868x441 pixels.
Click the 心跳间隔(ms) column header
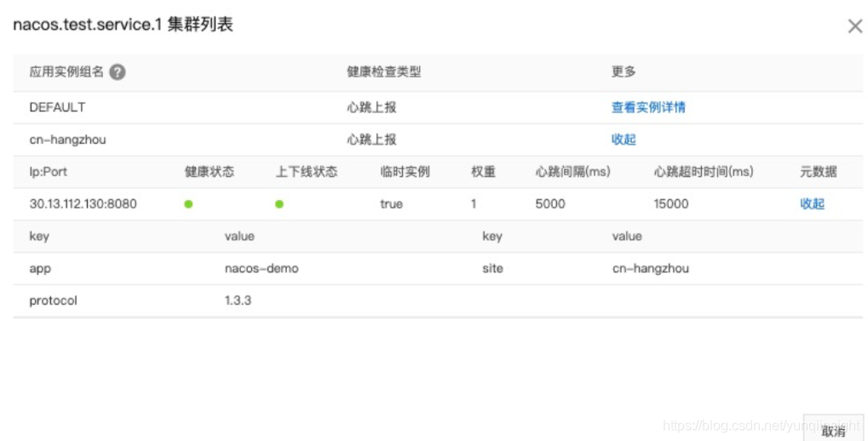[573, 171]
